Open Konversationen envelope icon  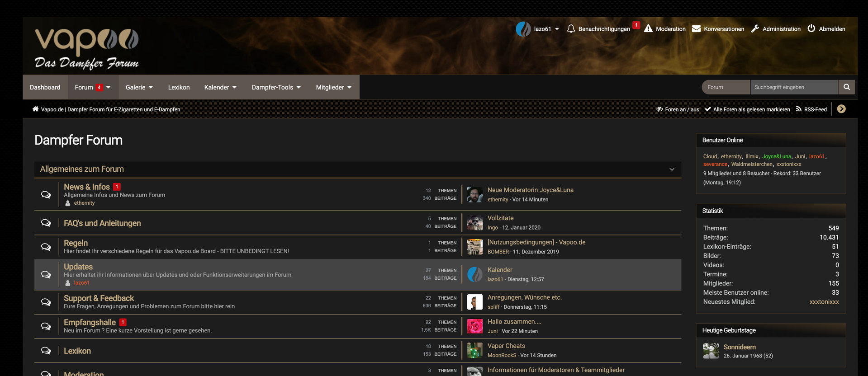(x=696, y=29)
